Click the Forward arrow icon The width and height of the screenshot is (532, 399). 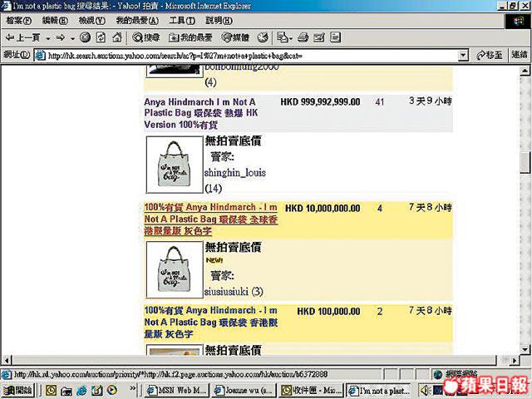[x=61, y=37]
